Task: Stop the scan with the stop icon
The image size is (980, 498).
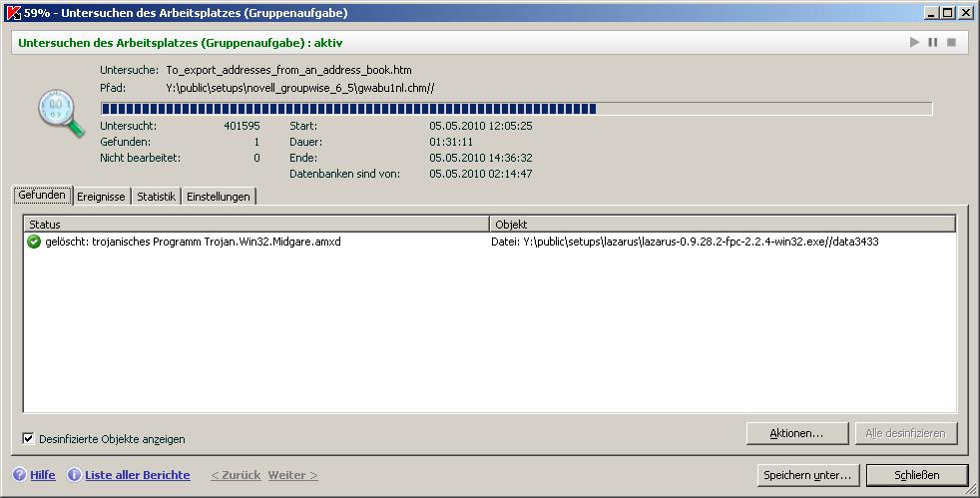Action: click(x=952, y=43)
